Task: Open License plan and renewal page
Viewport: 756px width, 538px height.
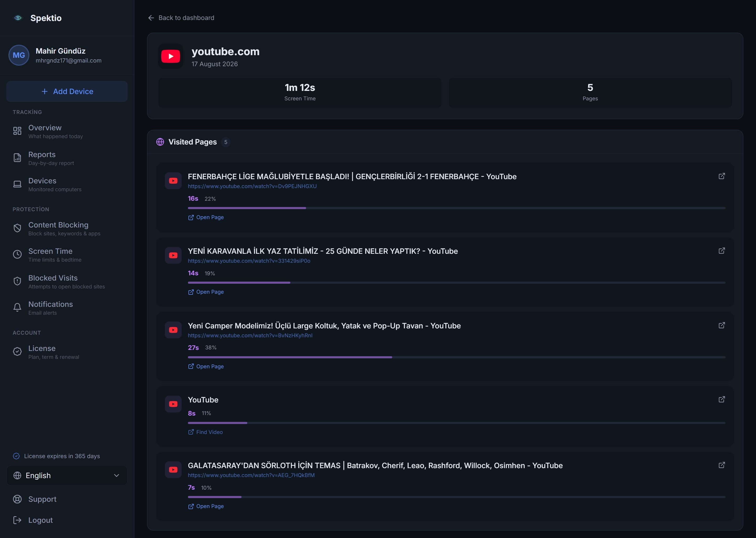Action: [x=67, y=352]
